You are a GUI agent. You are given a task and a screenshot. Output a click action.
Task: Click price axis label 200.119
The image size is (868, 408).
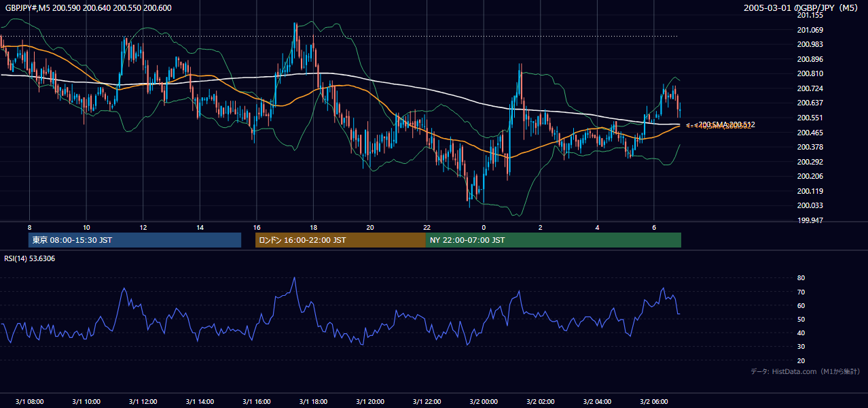click(x=810, y=191)
